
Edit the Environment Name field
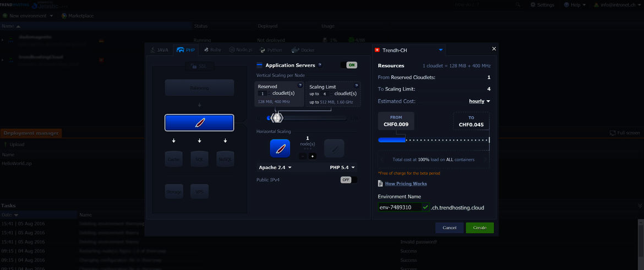tap(400, 208)
